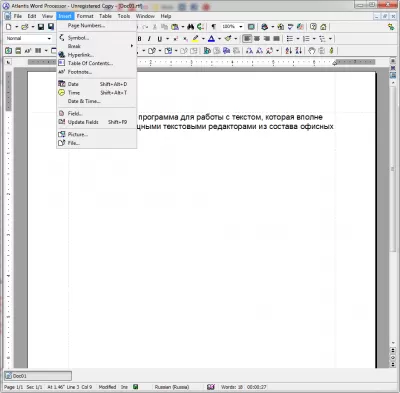Open the Edit menu

[32, 16]
